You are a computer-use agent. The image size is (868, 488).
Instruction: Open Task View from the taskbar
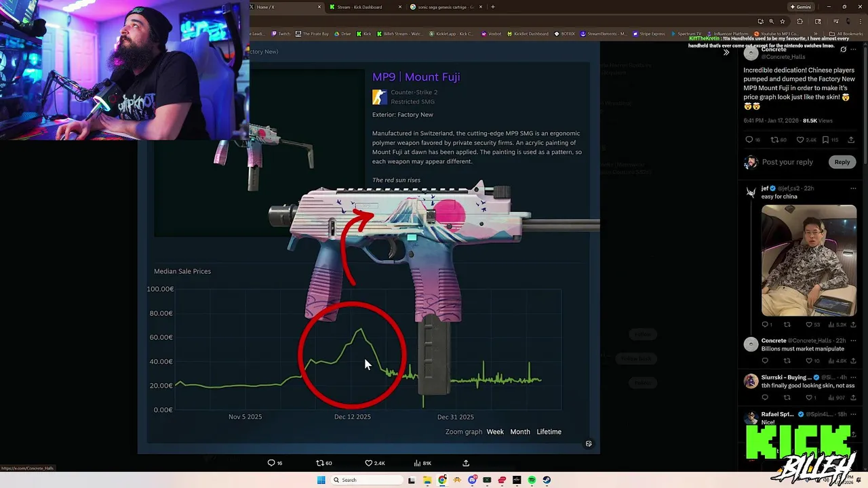pos(412,480)
